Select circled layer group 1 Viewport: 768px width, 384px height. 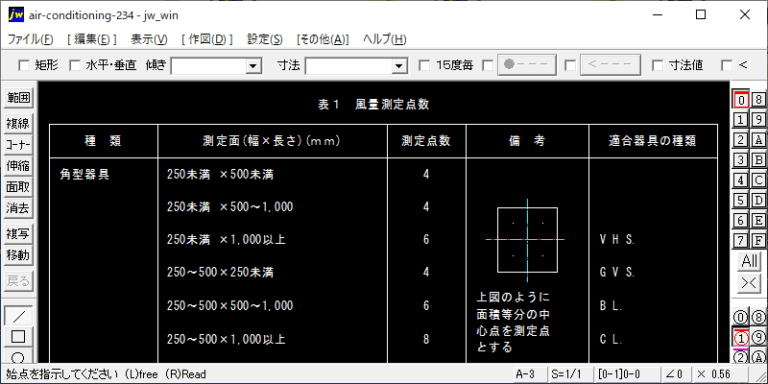tap(741, 337)
